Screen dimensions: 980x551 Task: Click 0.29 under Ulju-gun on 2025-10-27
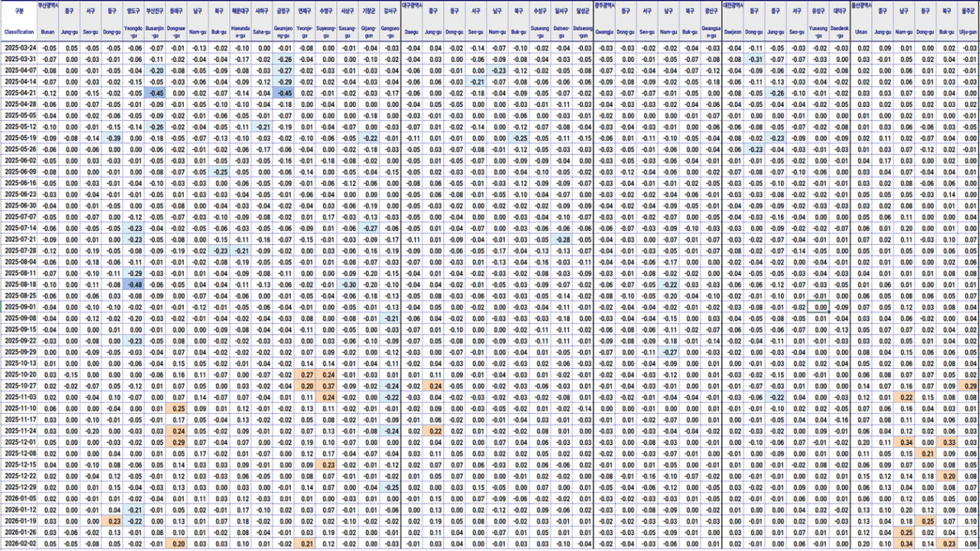click(x=967, y=386)
